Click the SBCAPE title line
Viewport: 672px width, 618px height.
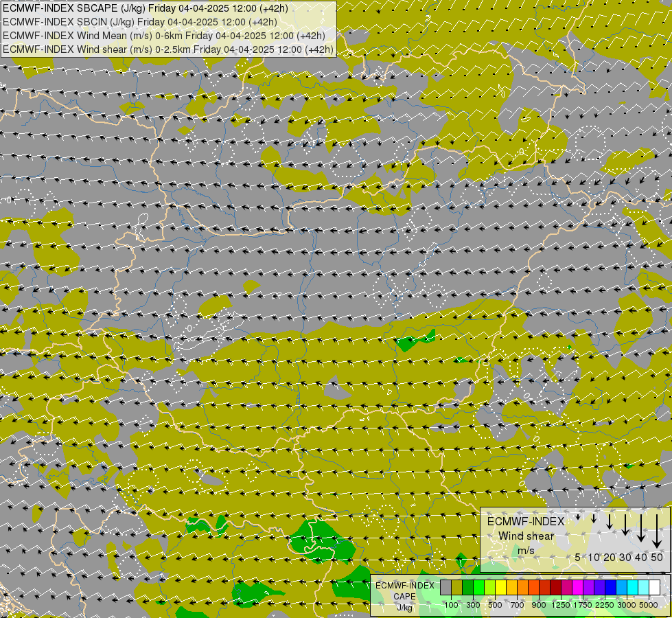click(146, 8)
